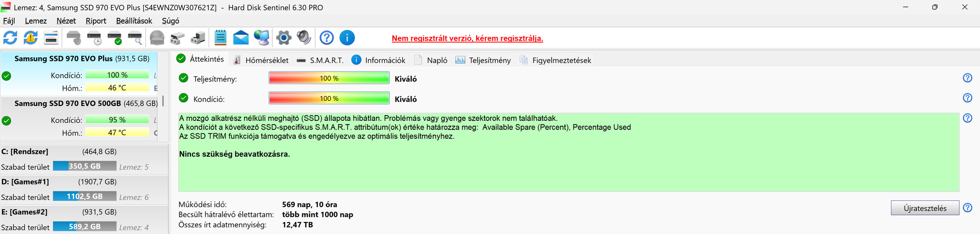Click the Lemez: 5 label
Viewport: 980px width, 234px height.
(x=134, y=167)
